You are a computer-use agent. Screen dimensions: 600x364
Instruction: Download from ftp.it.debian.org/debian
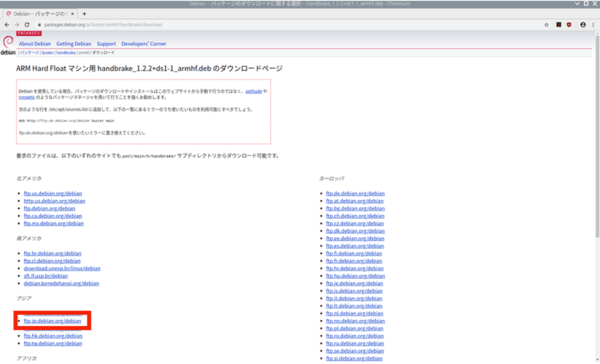point(354,299)
